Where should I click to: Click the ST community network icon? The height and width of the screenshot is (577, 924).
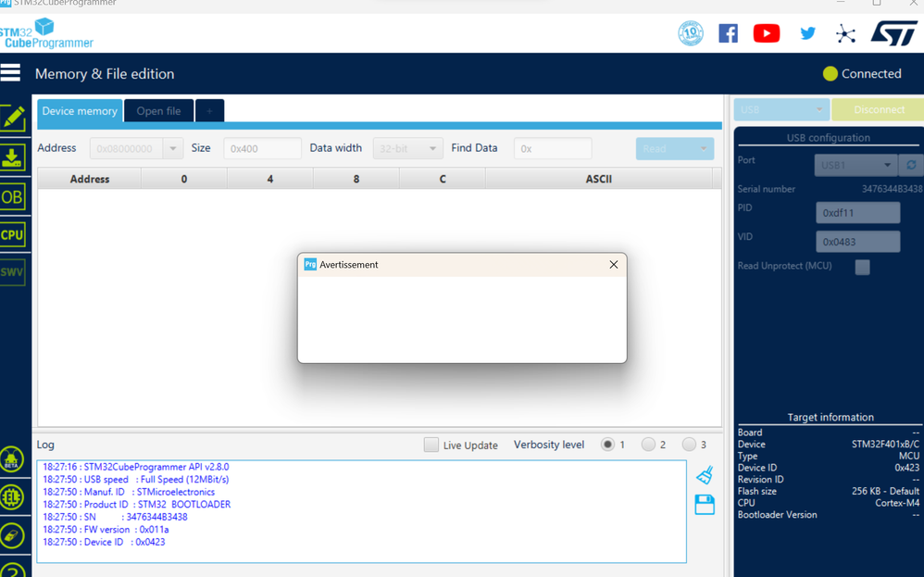click(x=845, y=33)
